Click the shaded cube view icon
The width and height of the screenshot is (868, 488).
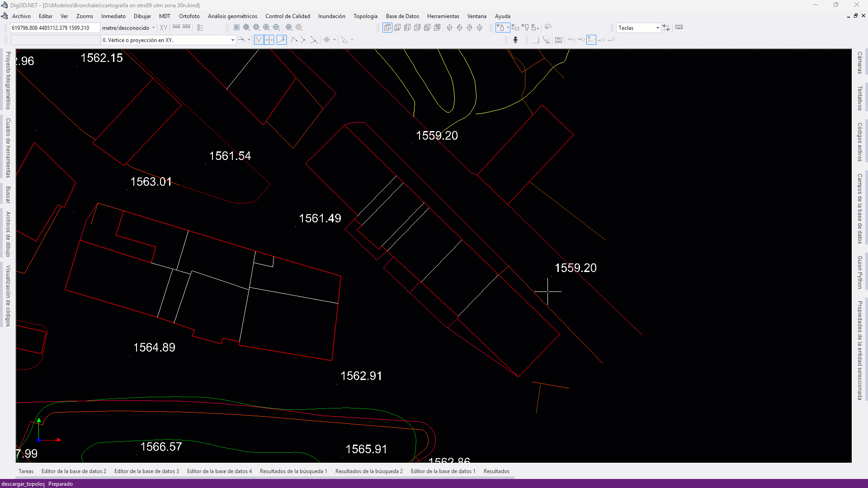[x=427, y=28]
